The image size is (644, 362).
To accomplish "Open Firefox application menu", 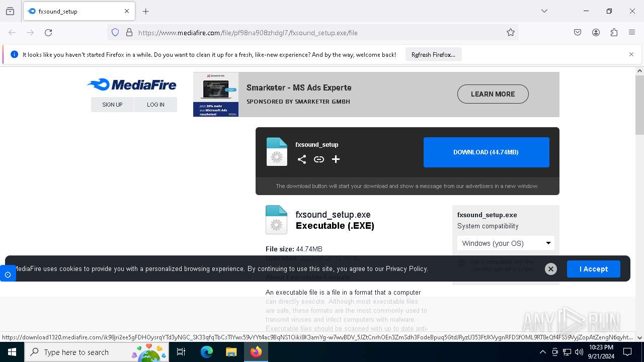I will click(632, 33).
